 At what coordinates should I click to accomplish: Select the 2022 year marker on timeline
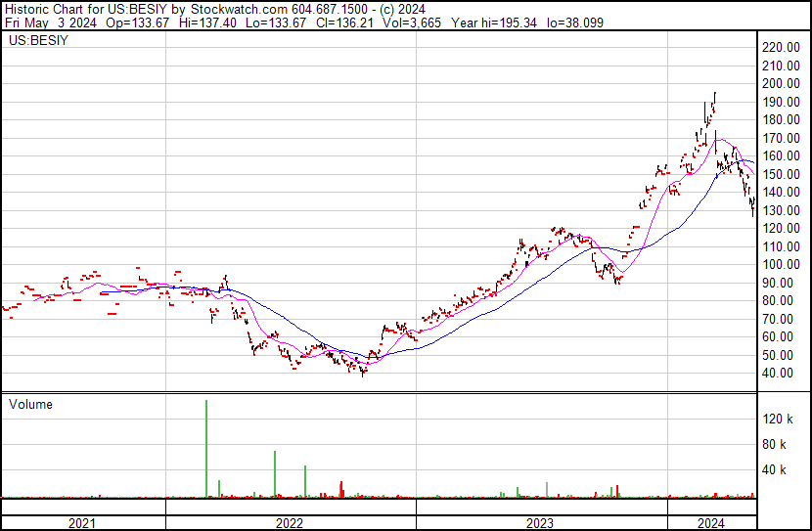[x=290, y=523]
